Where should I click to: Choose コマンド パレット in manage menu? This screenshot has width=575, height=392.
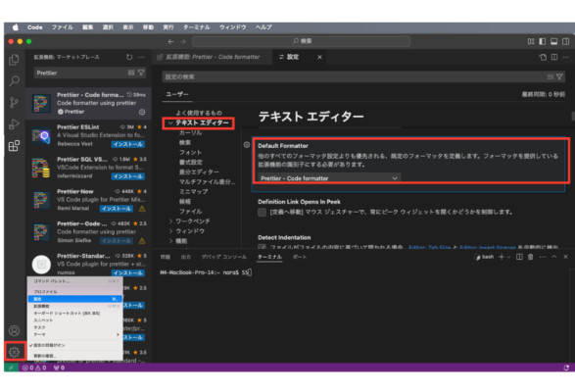click(x=74, y=281)
